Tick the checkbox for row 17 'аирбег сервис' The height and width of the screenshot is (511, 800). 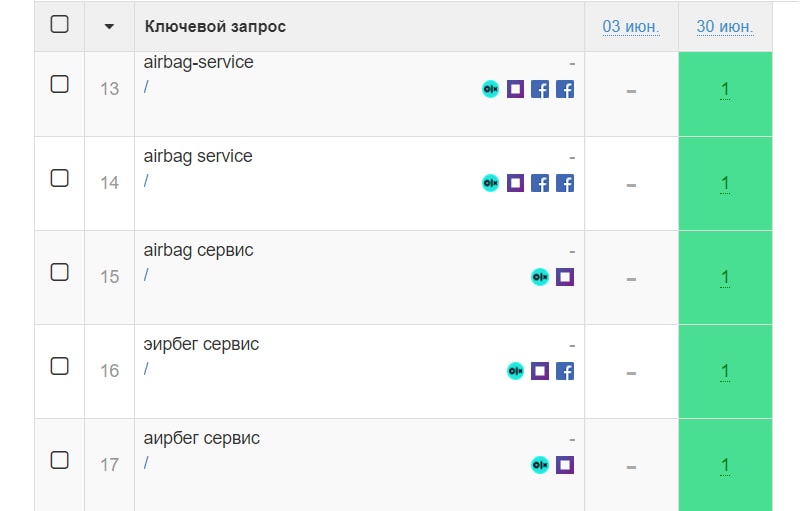(x=59, y=460)
